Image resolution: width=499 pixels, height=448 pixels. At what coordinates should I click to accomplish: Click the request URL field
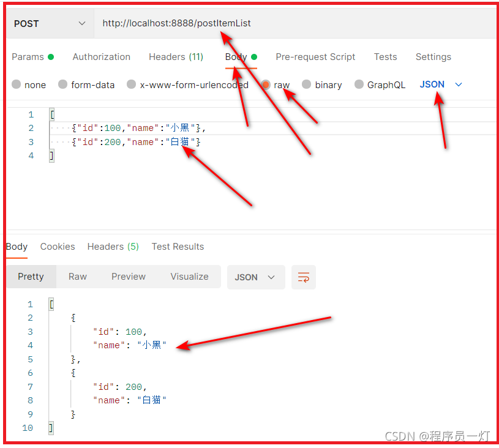176,23
